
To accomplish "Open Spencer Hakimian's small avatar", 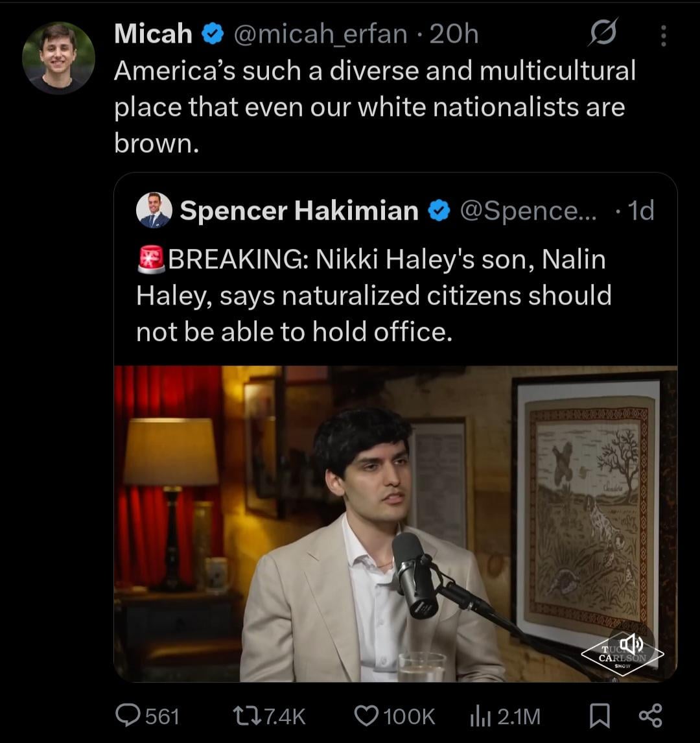I will pos(154,211).
